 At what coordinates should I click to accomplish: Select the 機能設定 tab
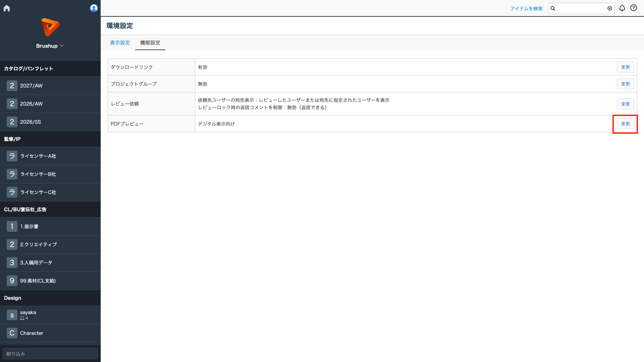click(x=150, y=43)
